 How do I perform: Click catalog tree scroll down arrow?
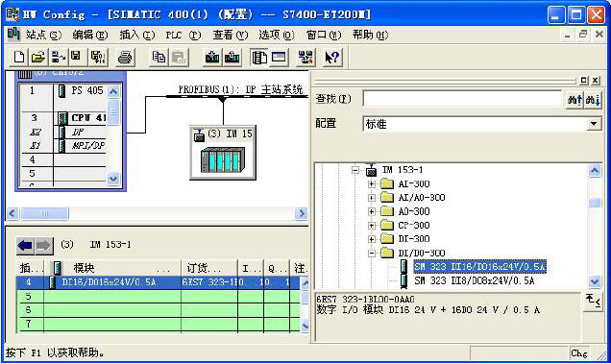coord(595,281)
